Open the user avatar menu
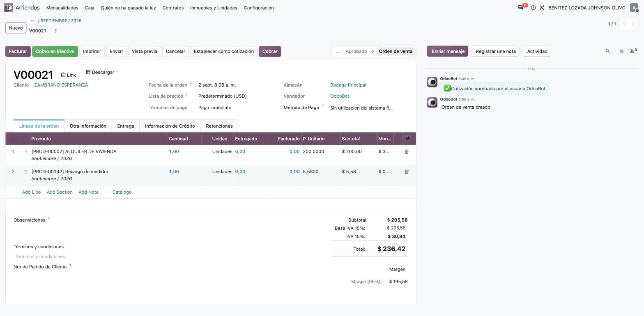 click(634, 8)
